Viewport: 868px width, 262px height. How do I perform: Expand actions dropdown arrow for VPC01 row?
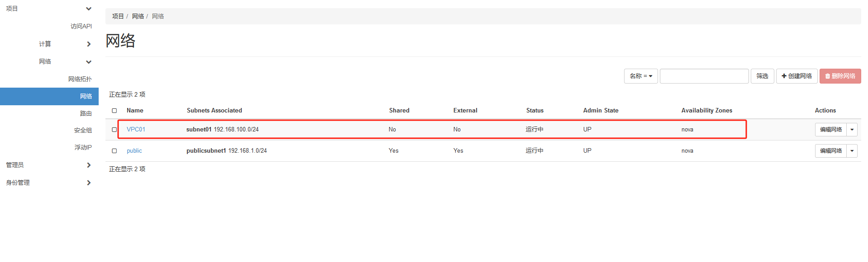pos(852,130)
